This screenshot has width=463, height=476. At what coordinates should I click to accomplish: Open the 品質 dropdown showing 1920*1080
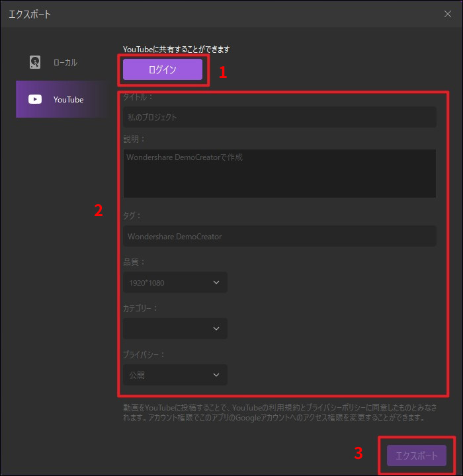coord(175,283)
